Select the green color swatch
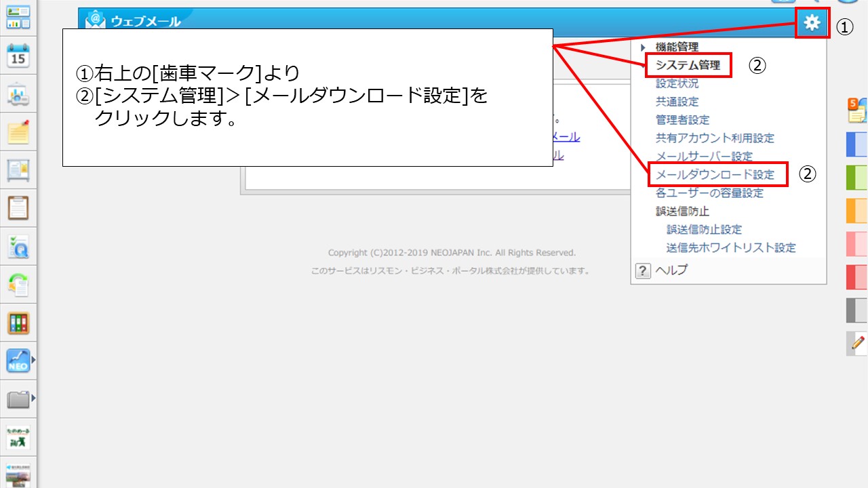This screenshot has width=868, height=488. 857,178
